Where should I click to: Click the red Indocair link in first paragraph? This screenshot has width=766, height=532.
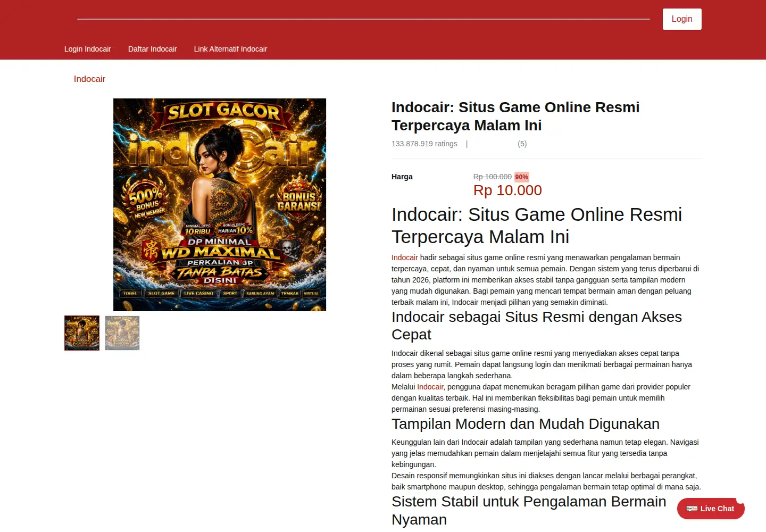pyautogui.click(x=405, y=257)
